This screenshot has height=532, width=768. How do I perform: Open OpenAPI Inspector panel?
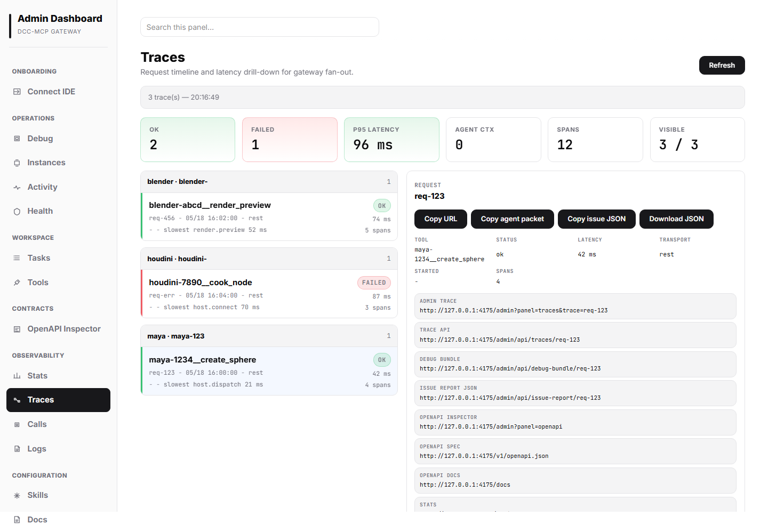[58, 329]
